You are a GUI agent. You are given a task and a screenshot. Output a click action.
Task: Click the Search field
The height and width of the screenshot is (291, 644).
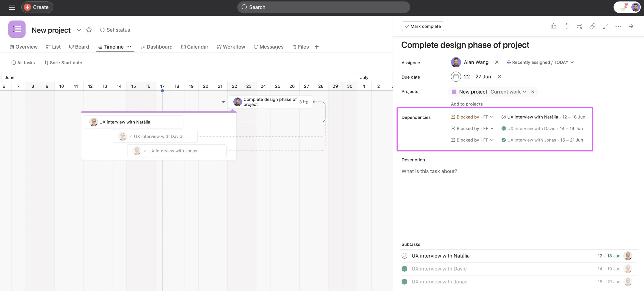(x=323, y=7)
